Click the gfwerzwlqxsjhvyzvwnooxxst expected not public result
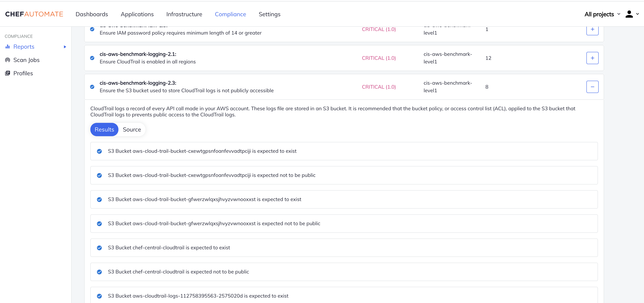Viewport: 644px width, 303px height. pos(214,223)
